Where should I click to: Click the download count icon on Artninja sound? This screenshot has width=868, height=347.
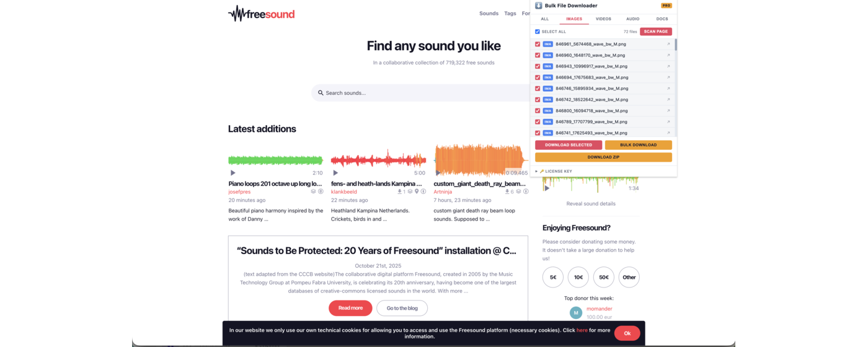508,191
